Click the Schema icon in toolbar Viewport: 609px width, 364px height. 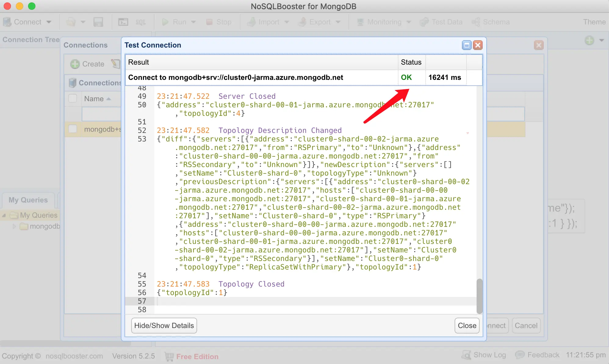(476, 22)
